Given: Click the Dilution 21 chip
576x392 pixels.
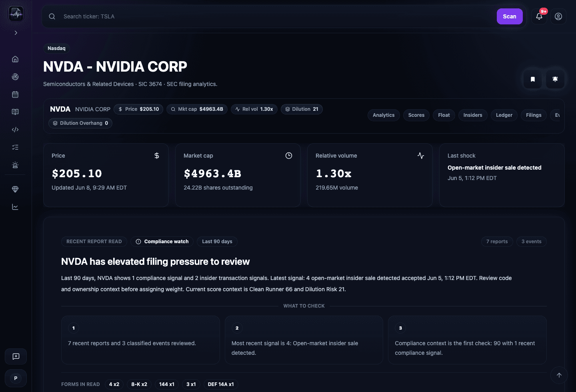Looking at the screenshot, I should point(302,109).
